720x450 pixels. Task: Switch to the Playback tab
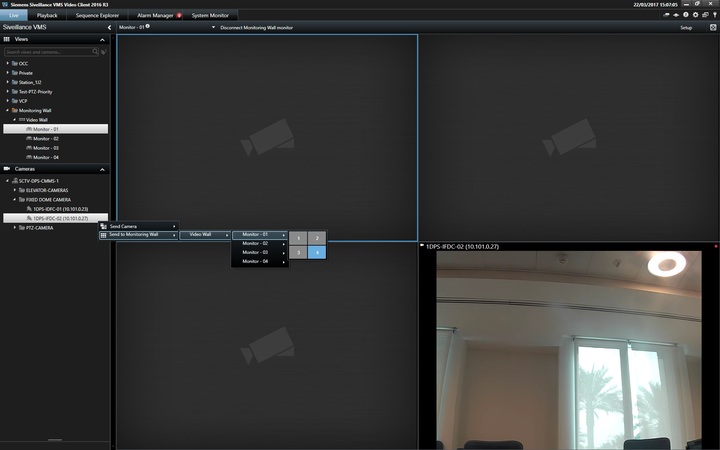pos(47,16)
